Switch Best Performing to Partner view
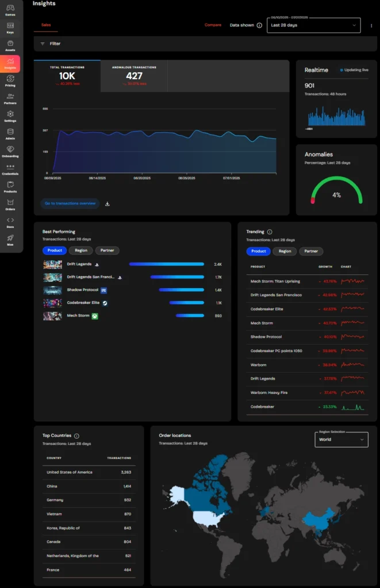The image size is (380, 588). [x=108, y=250]
